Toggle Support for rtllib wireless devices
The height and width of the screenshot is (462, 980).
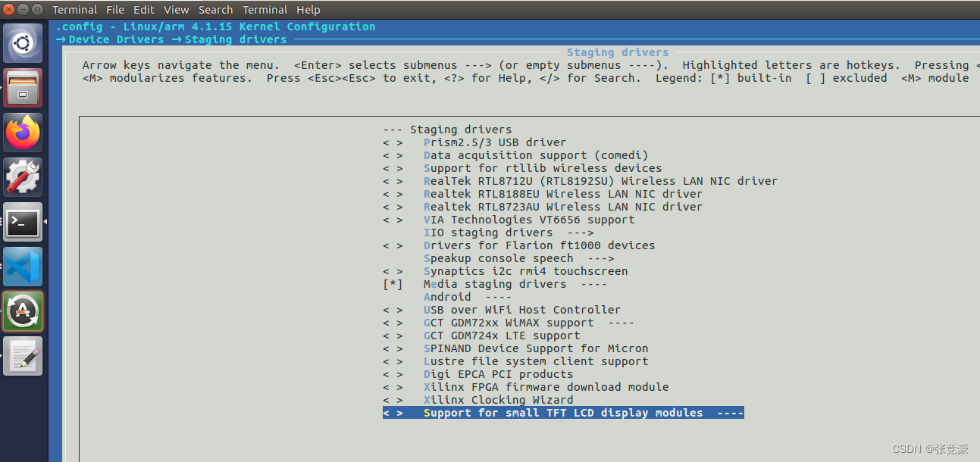[522, 168]
